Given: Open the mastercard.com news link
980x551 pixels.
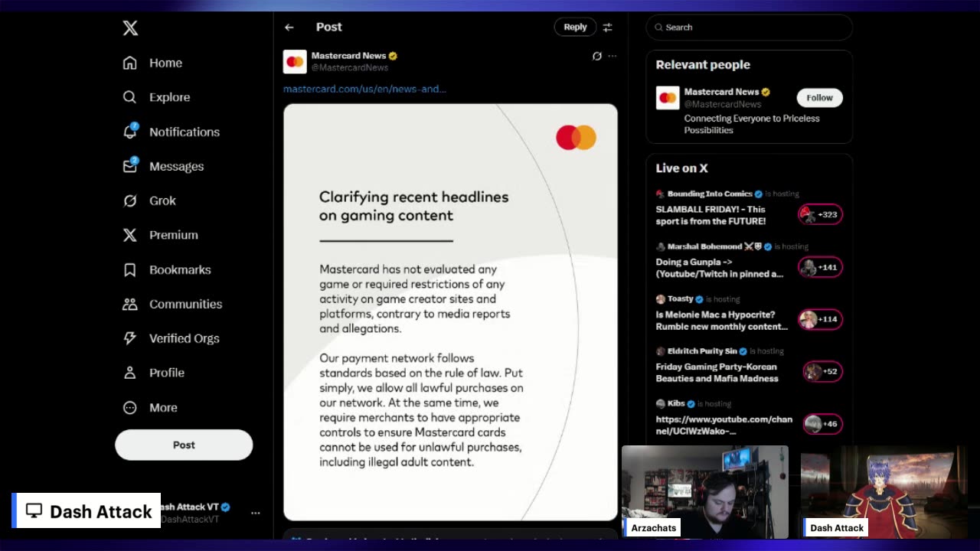Looking at the screenshot, I should point(364,89).
